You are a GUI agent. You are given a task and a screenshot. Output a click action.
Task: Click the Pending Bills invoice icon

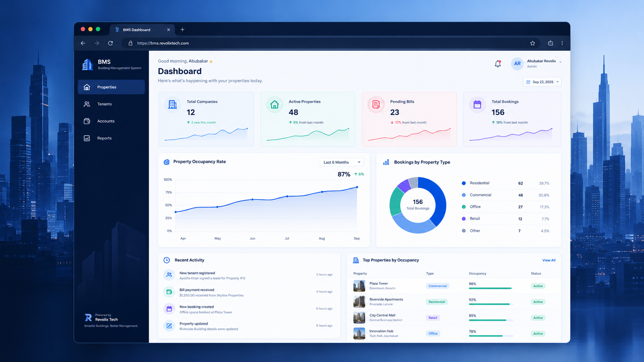[x=376, y=105]
